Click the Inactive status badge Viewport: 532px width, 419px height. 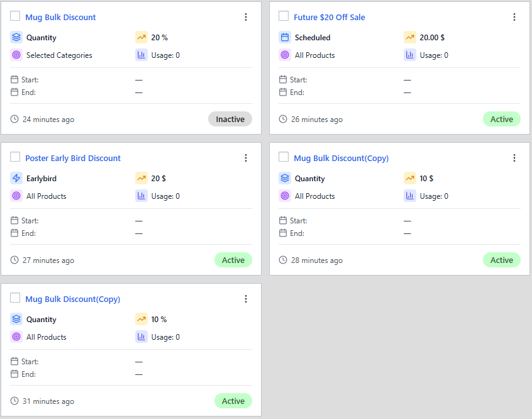click(x=230, y=119)
